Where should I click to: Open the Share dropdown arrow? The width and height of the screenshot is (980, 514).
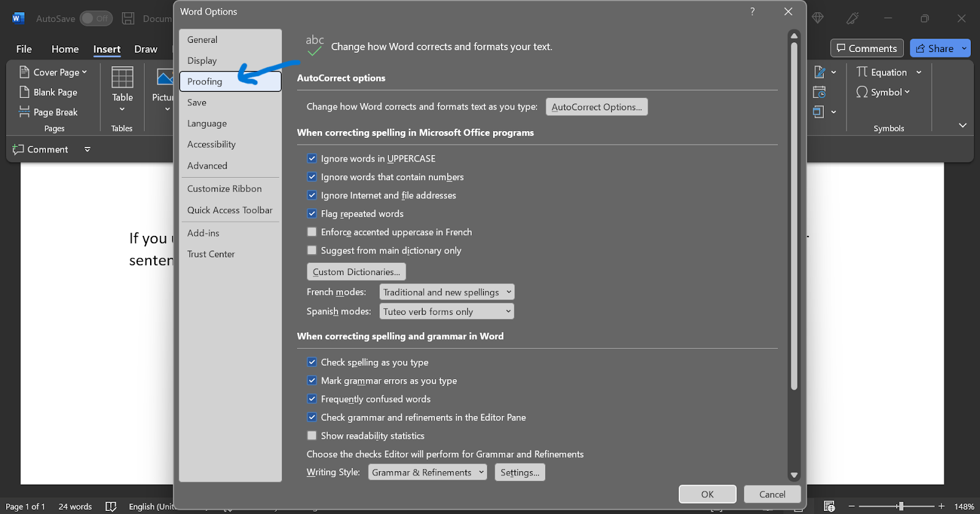click(x=965, y=48)
